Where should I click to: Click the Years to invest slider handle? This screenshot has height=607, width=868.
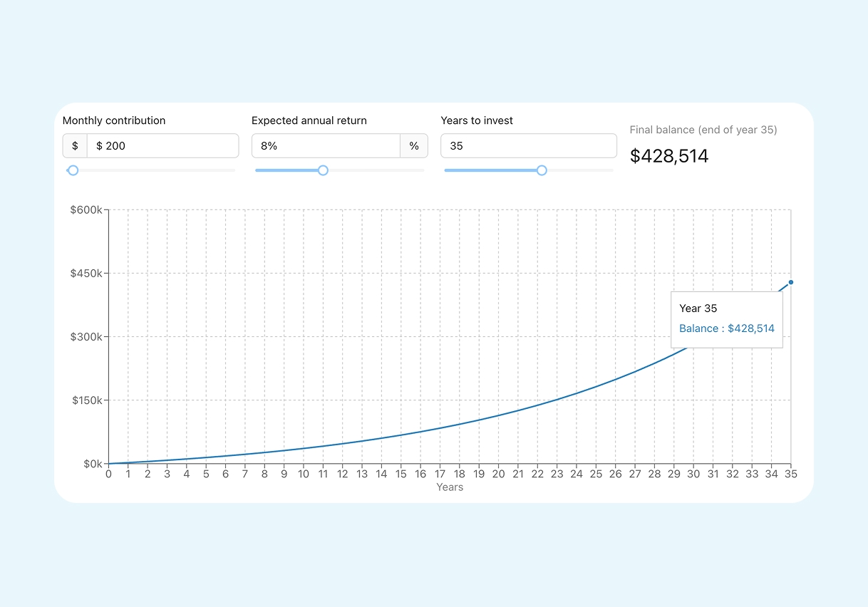click(542, 170)
